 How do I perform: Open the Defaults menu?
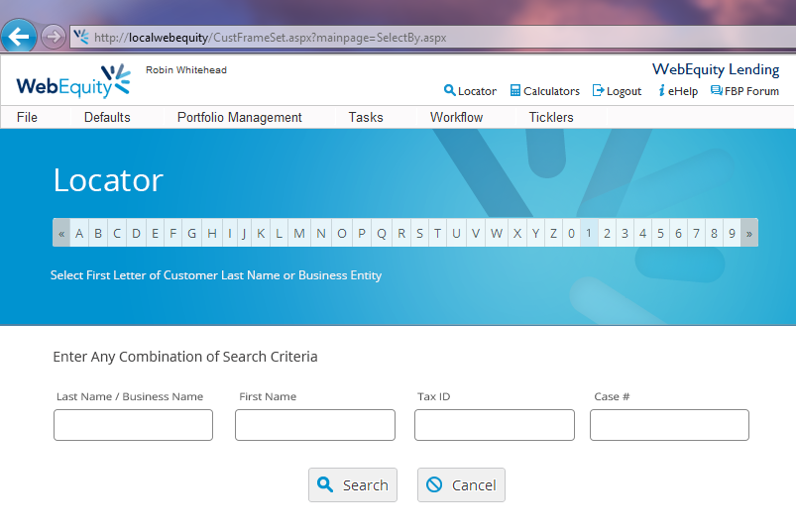click(x=107, y=117)
